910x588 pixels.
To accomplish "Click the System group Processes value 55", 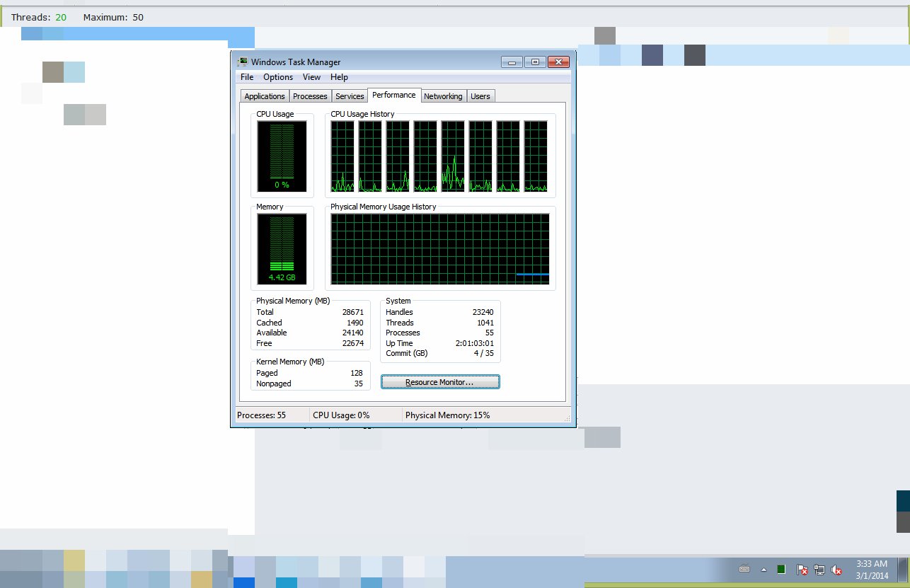I will [x=490, y=333].
